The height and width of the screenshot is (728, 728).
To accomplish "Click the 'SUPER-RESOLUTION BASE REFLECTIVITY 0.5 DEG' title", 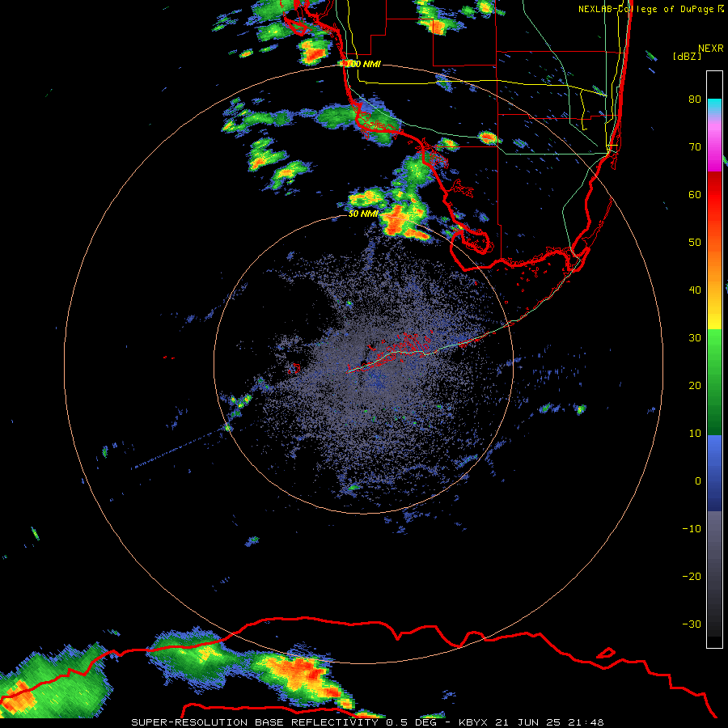I will (x=283, y=722).
